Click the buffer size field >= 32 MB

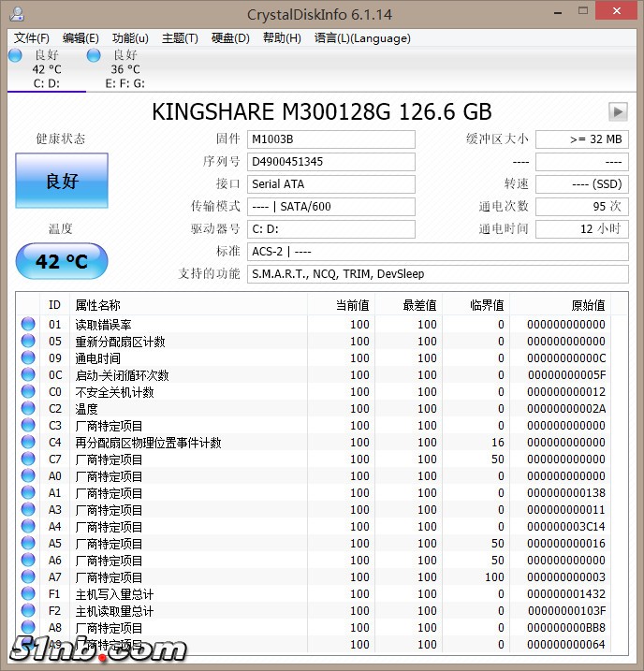pos(582,139)
